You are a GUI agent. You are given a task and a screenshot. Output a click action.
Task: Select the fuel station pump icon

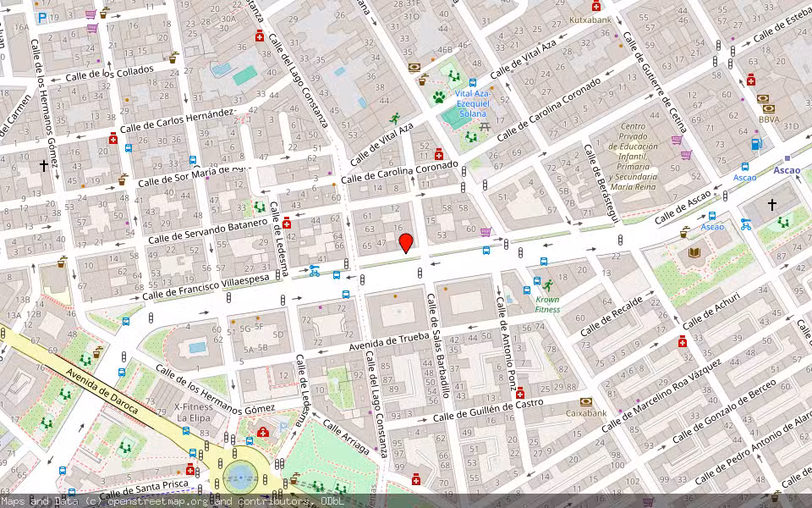[756, 144]
